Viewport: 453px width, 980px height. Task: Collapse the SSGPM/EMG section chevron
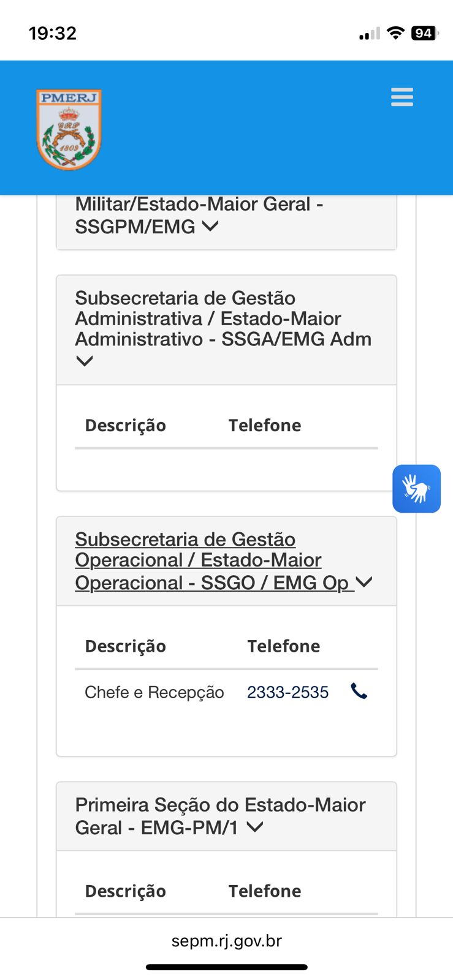point(210,226)
